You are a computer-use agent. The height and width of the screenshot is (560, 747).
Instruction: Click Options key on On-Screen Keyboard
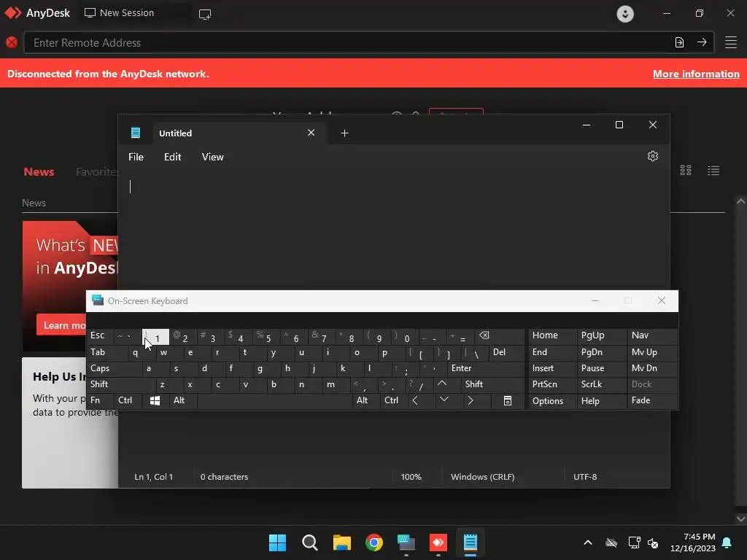(551, 401)
